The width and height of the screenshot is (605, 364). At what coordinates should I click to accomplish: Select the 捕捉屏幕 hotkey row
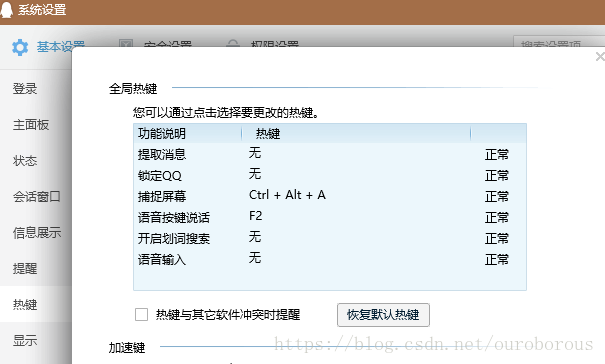330,196
